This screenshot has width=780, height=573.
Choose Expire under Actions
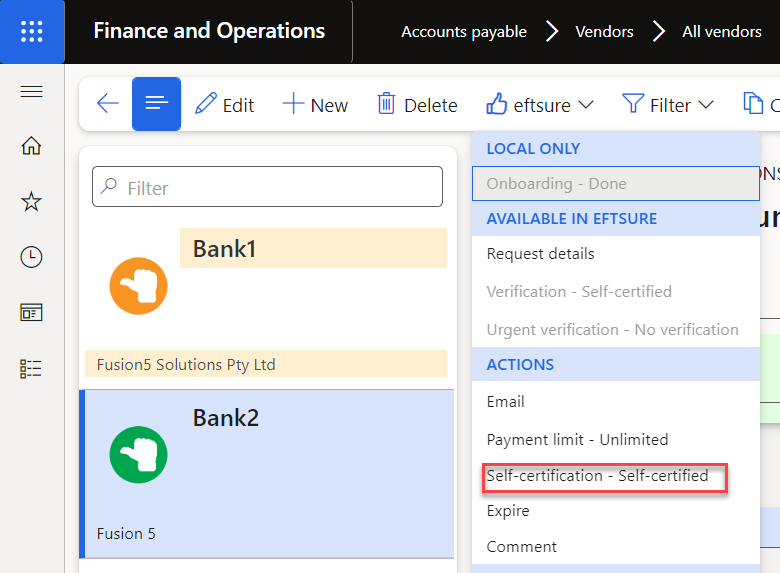[616, 511]
